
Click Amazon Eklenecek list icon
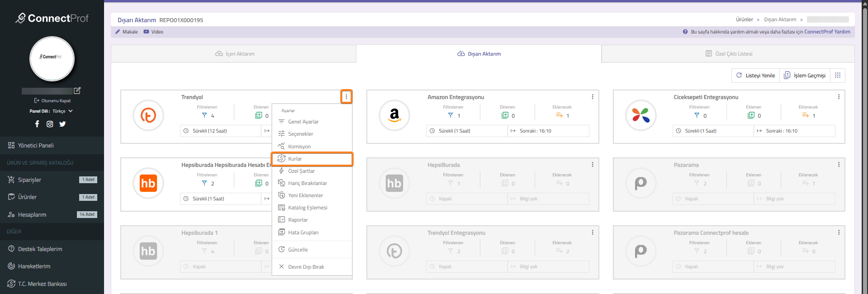tap(560, 115)
